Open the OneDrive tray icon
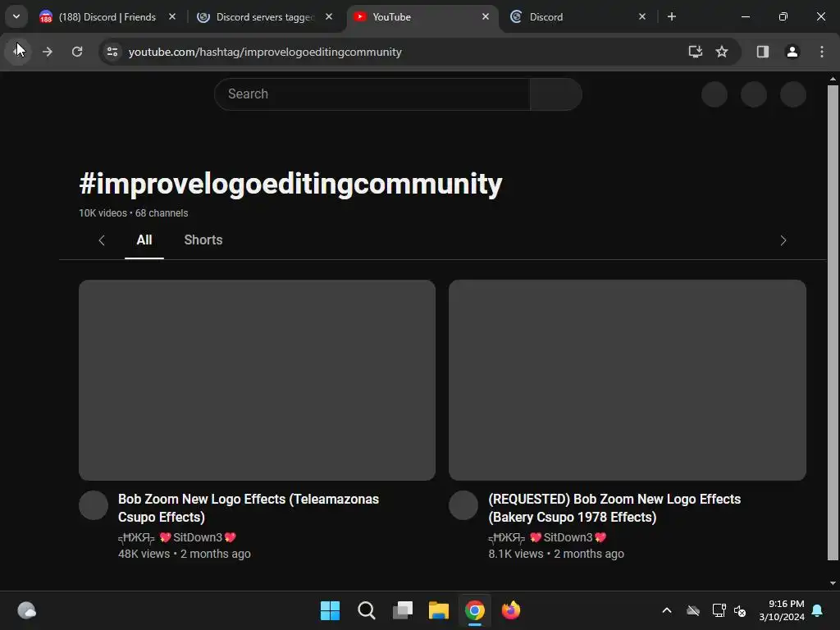Viewport: 840px width, 630px height. click(x=693, y=610)
